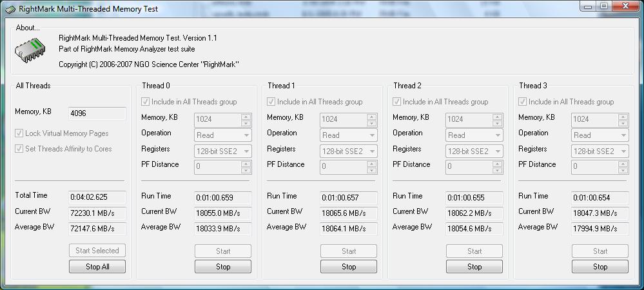Click Thread 0 Memory KB spinner field

(x=222, y=119)
